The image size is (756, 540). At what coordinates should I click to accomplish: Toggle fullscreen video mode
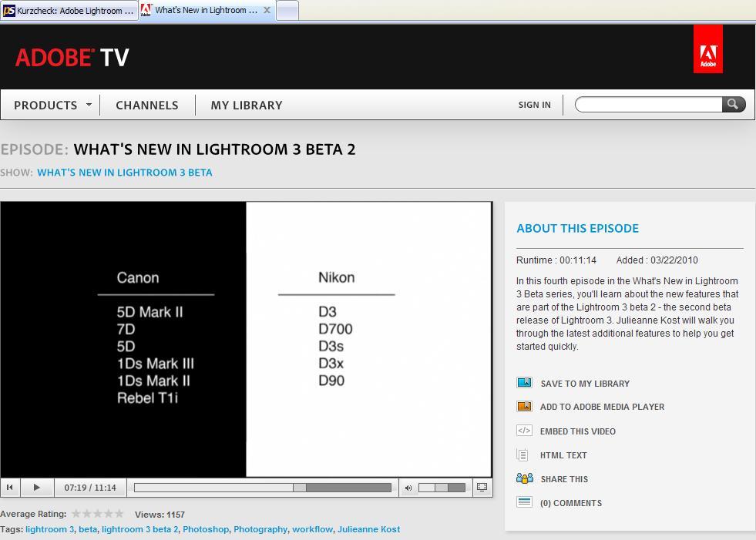pyautogui.click(x=482, y=487)
